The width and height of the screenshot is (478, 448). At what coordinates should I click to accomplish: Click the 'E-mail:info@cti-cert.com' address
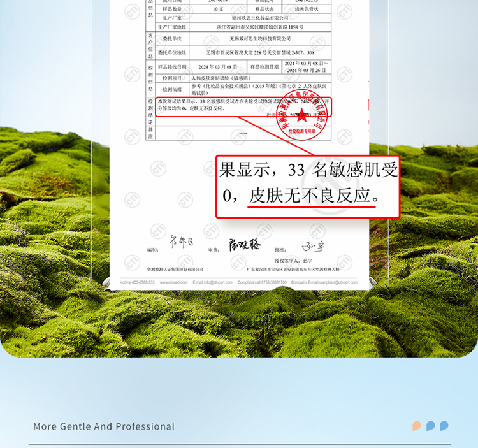pos(212,282)
